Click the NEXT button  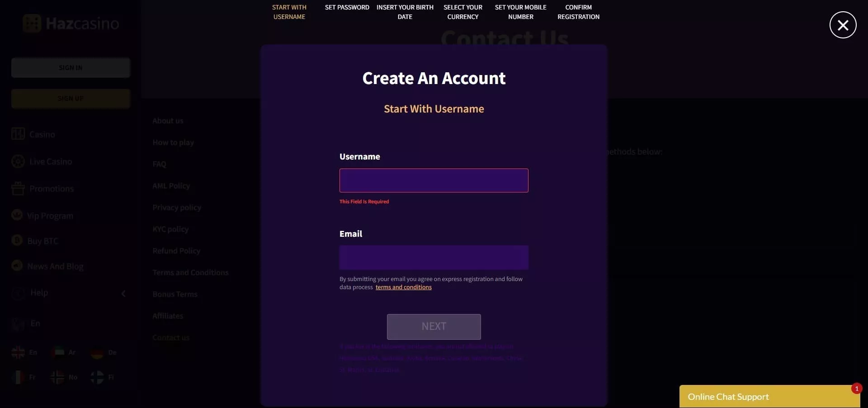pos(434,327)
